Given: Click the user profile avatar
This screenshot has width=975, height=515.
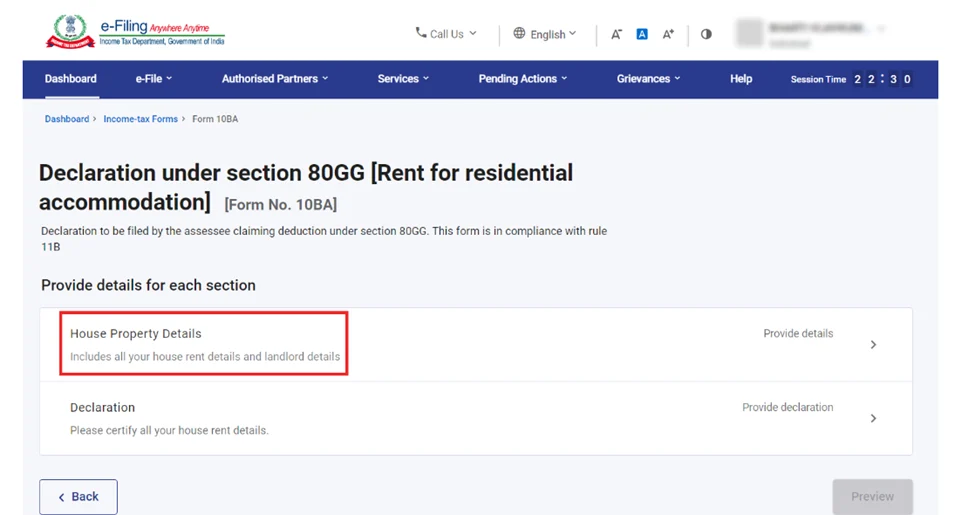Looking at the screenshot, I should 749,33.
